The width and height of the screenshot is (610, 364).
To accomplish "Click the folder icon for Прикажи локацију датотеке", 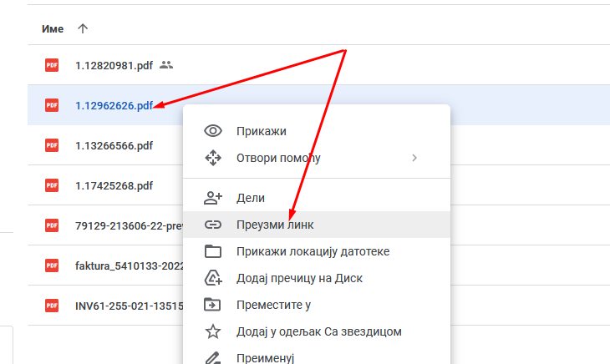I will pyautogui.click(x=213, y=251).
